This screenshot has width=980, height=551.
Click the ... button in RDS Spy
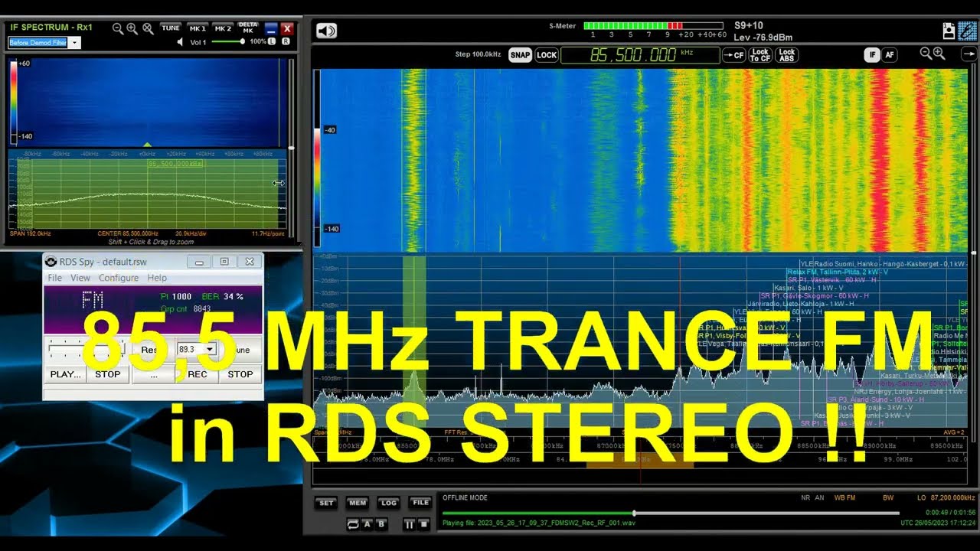pyautogui.click(x=153, y=374)
